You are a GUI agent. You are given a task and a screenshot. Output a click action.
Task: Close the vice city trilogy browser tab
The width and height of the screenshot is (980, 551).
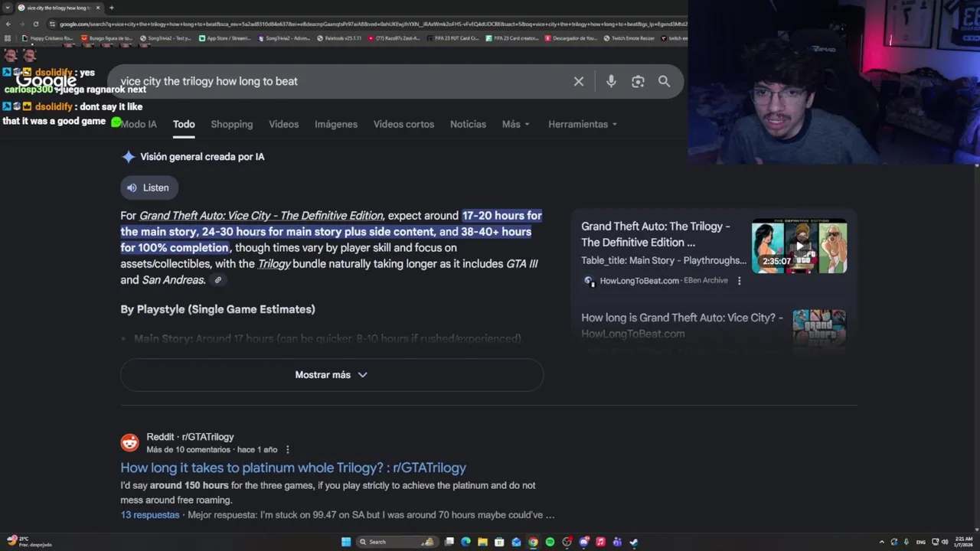pyautogui.click(x=98, y=8)
